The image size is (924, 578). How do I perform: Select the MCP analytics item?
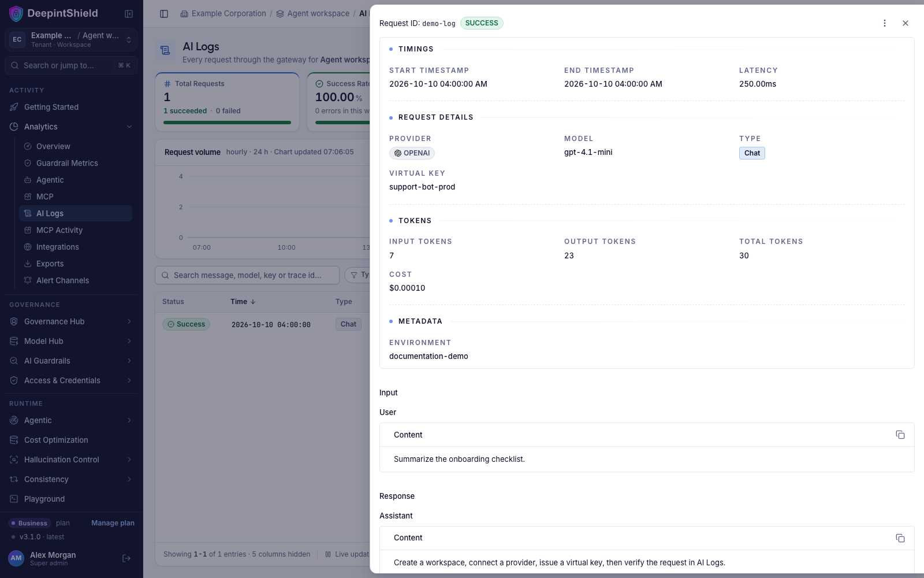click(x=76, y=197)
